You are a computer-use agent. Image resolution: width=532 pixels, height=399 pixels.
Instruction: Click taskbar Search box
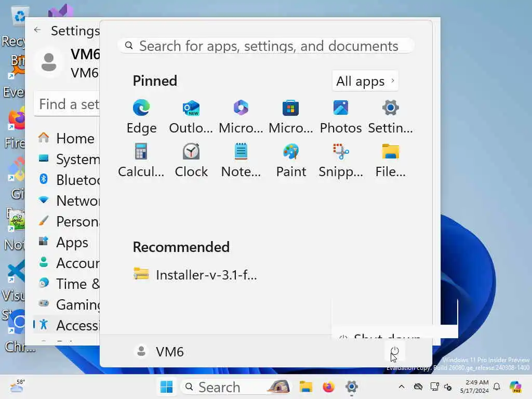[236, 387]
